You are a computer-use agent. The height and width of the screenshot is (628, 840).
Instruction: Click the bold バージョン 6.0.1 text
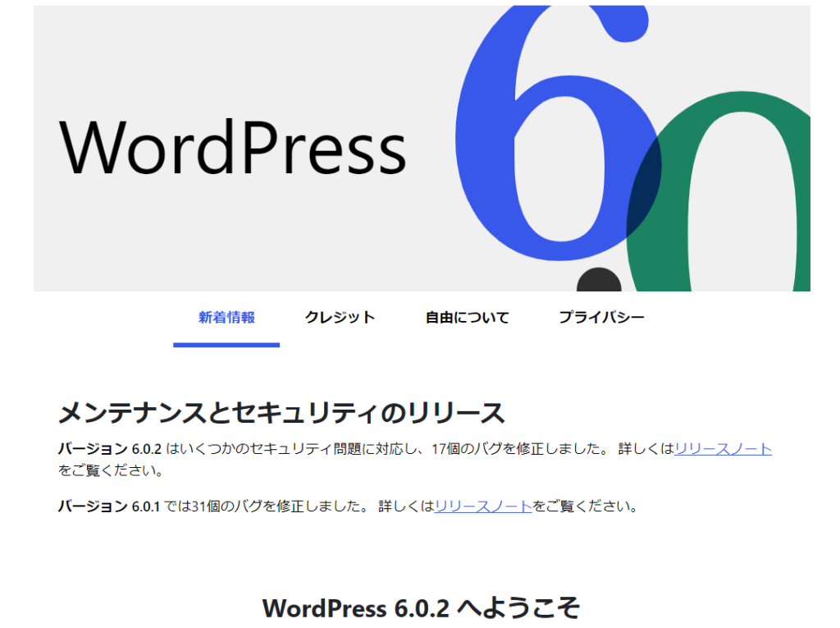[110, 507]
